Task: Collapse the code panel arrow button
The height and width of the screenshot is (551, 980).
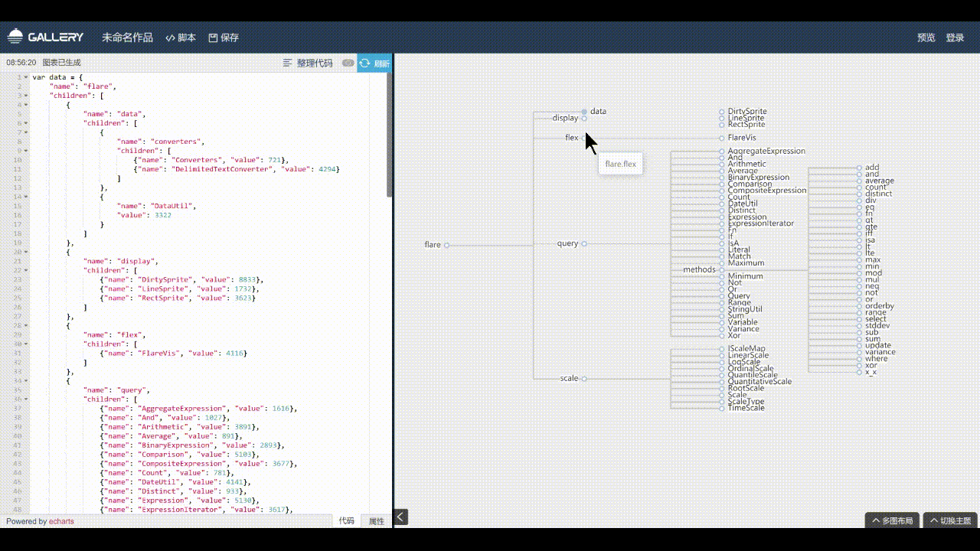Action: [x=401, y=517]
